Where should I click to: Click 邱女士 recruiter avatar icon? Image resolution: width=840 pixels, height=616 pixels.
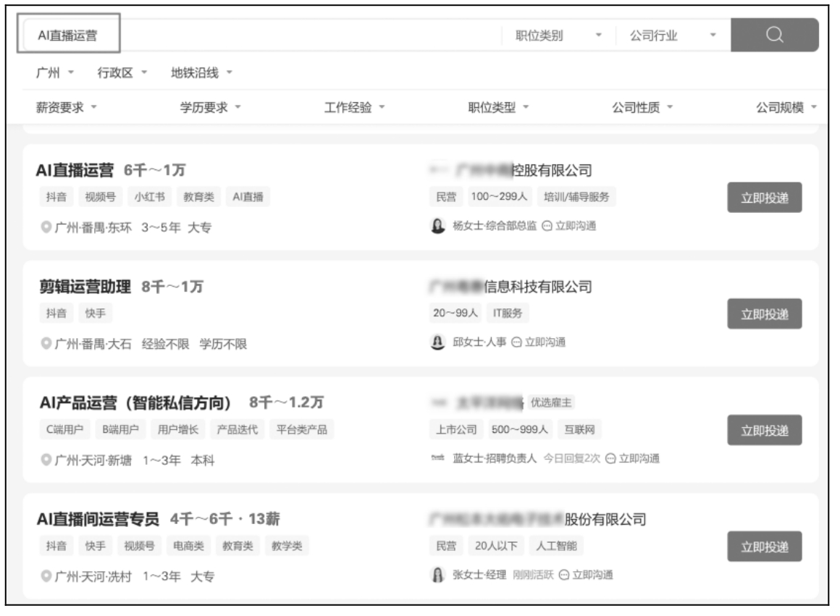pyautogui.click(x=438, y=342)
